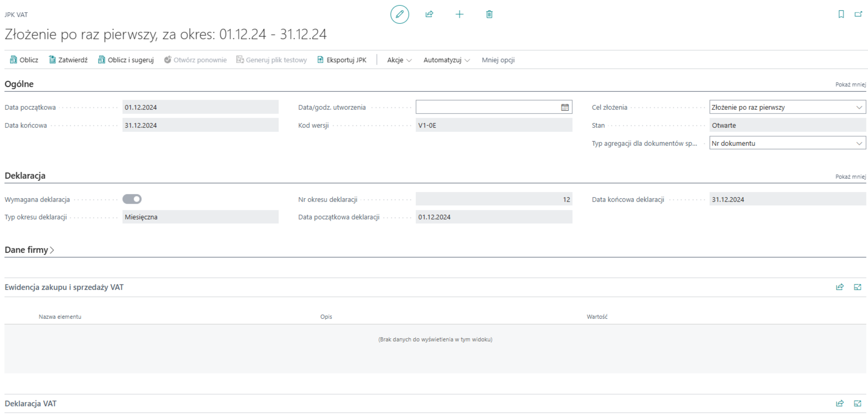Click the pencil edit icon
The width and height of the screenshot is (868, 414).
(399, 14)
